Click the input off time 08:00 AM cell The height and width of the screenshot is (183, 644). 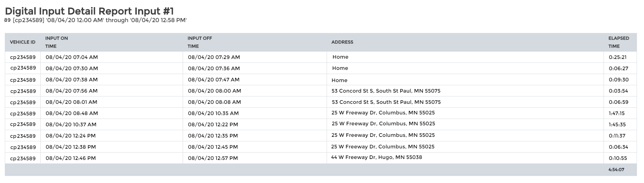pyautogui.click(x=214, y=91)
